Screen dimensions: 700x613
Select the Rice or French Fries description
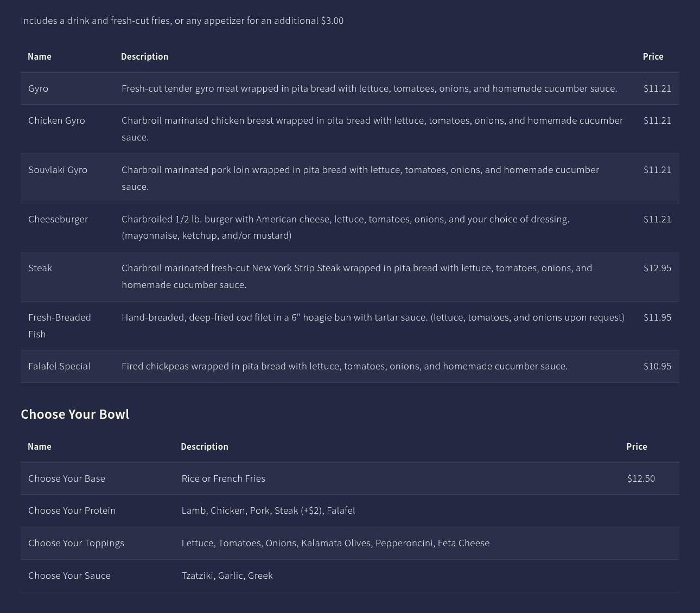pyautogui.click(x=223, y=478)
